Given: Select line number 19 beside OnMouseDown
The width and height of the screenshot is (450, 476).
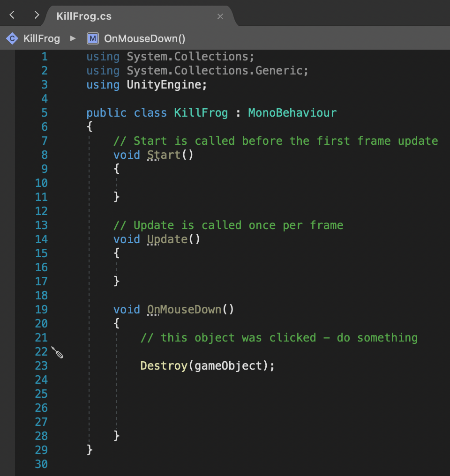Looking at the screenshot, I should [41, 309].
